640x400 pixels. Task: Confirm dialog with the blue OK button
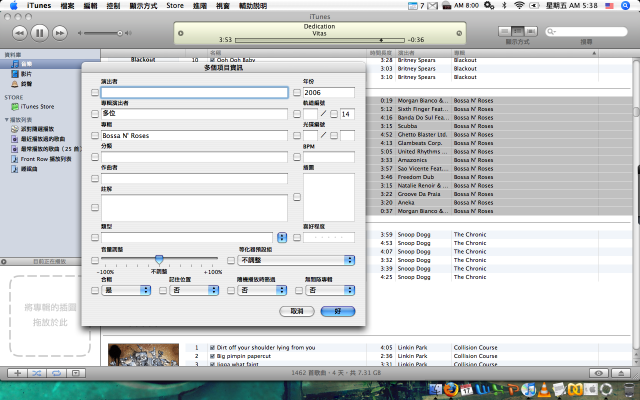tap(338, 311)
